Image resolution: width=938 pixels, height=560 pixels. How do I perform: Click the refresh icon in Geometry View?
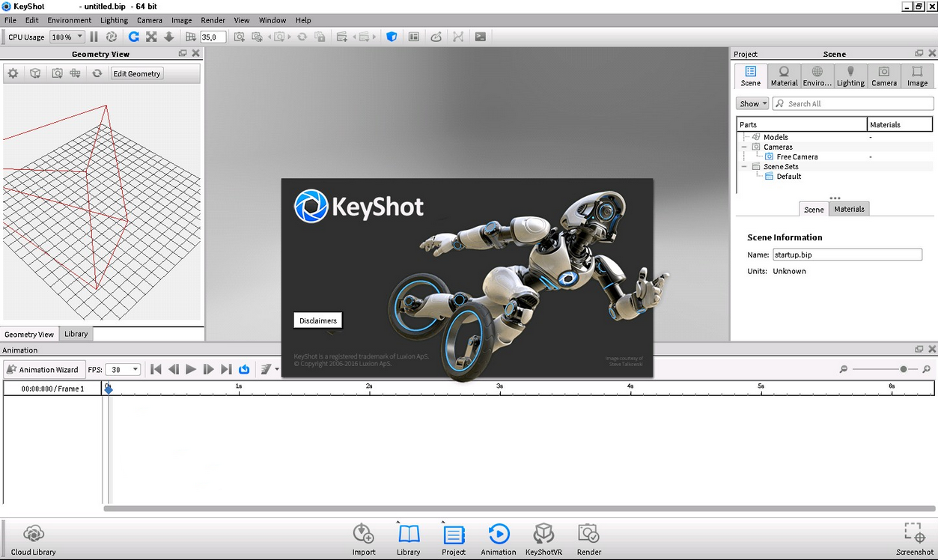(x=97, y=73)
